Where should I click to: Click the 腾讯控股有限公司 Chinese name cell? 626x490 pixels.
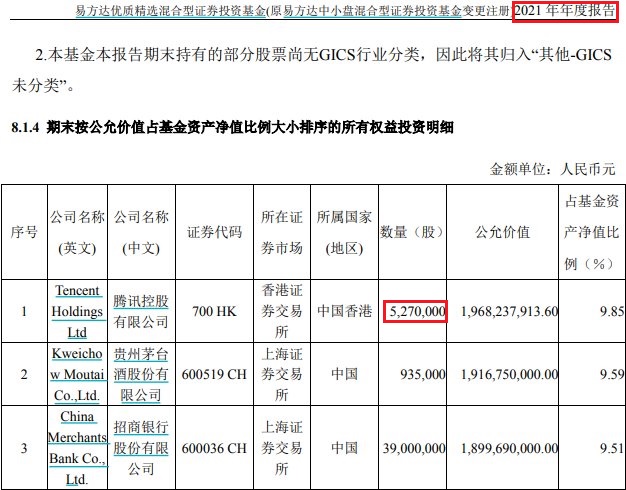[141, 311]
